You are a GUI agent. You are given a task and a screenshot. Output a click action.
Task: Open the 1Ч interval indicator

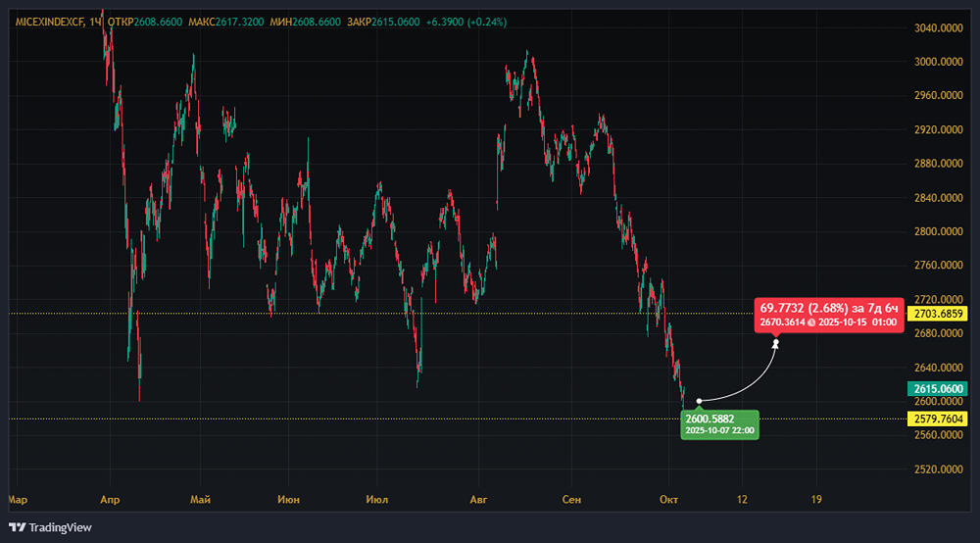click(95, 22)
